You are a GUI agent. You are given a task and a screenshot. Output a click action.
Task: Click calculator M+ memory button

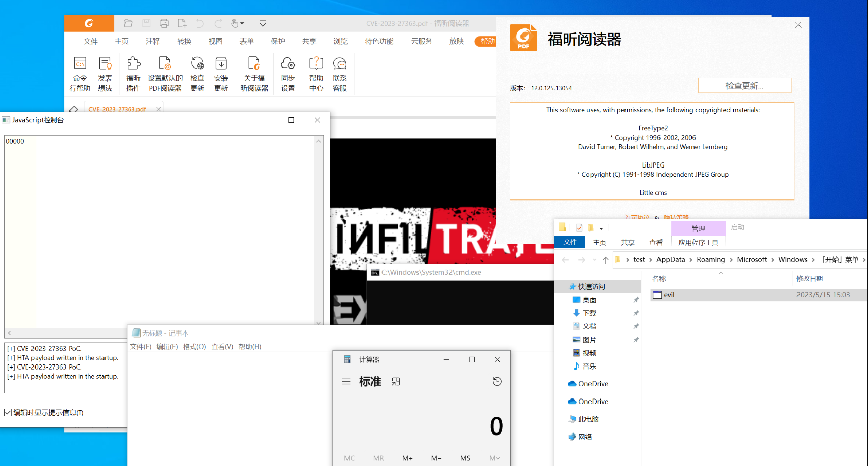coord(407,458)
